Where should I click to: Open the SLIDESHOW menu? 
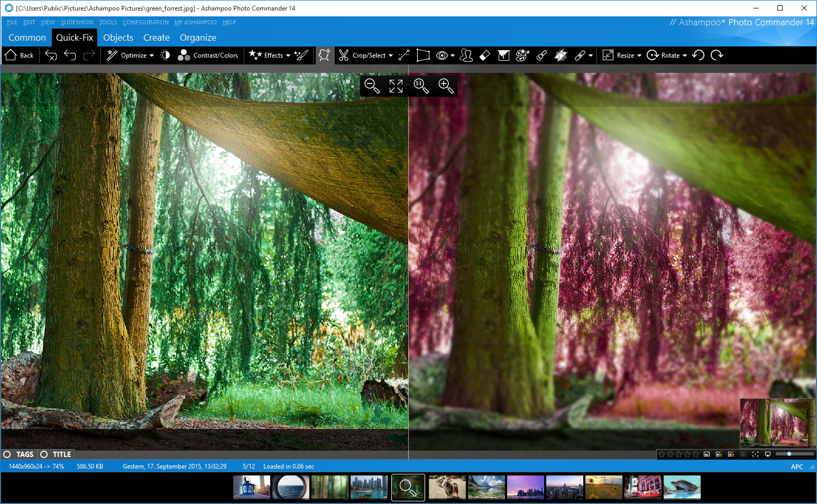(77, 22)
